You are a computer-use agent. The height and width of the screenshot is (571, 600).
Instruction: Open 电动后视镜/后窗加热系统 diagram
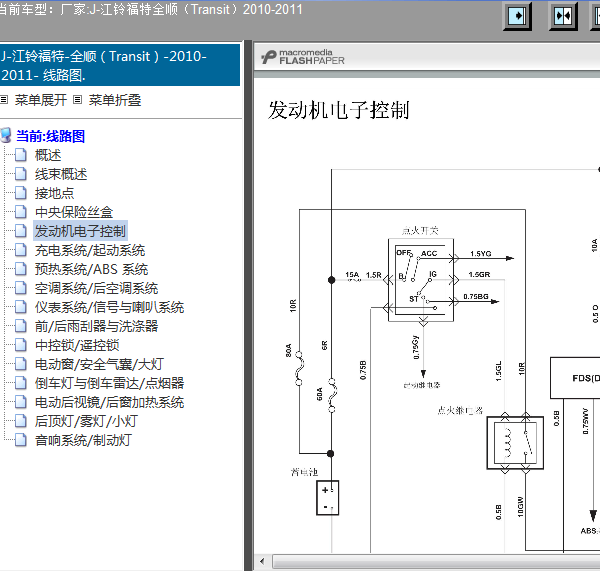109,402
